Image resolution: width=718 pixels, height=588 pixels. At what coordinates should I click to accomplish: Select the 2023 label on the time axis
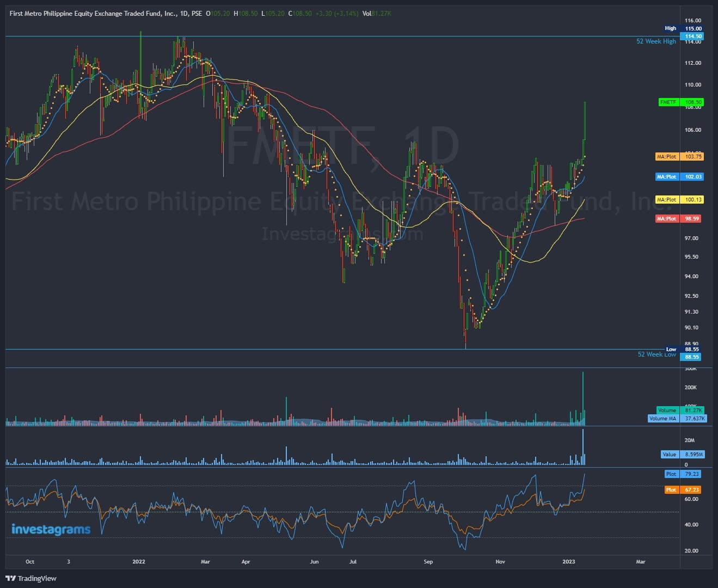coord(570,561)
